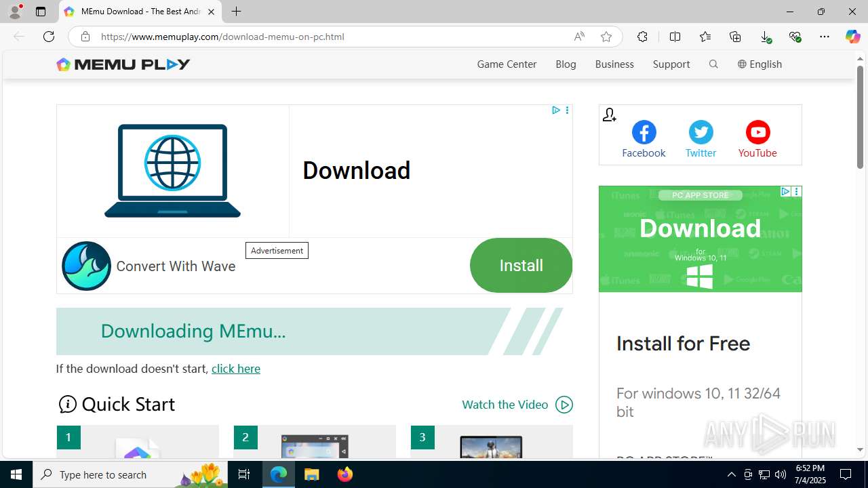The image size is (868, 488).
Task: Open AdChoices icon on sidebar ad
Action: [x=785, y=192]
